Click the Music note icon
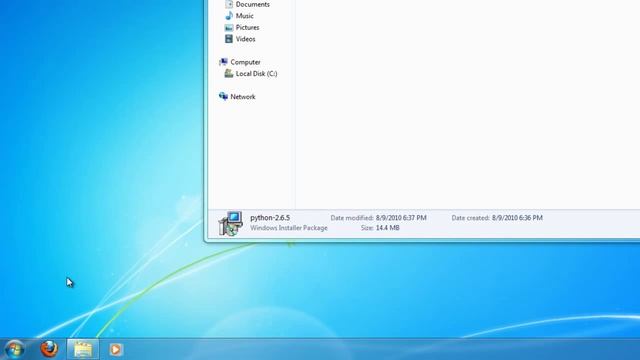 tap(229, 16)
